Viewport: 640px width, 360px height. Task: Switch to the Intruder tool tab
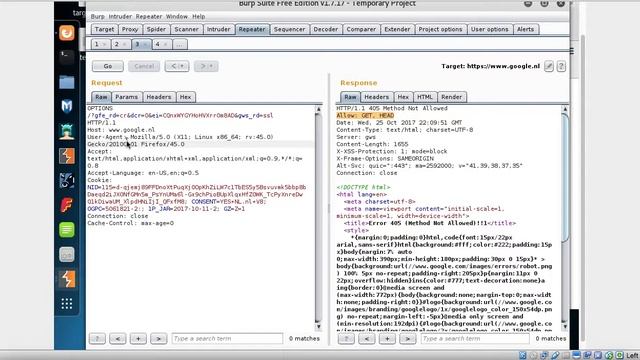point(219,29)
